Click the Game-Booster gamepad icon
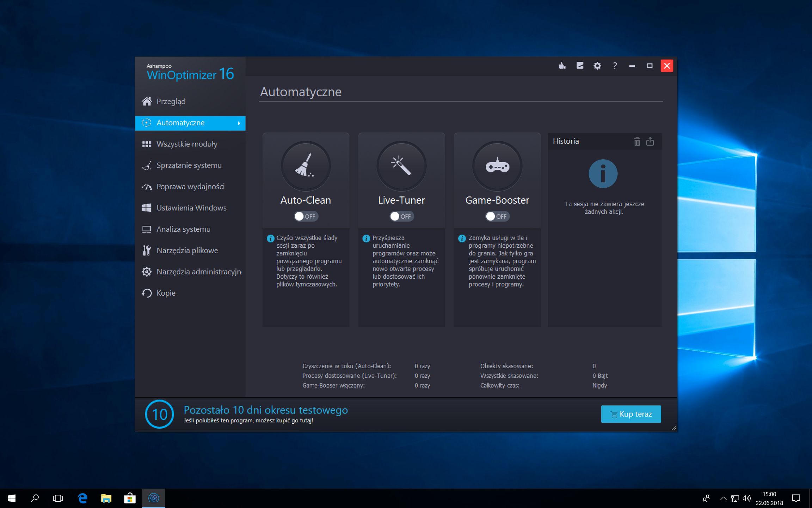Viewport: 812px width, 508px height. 497,165
